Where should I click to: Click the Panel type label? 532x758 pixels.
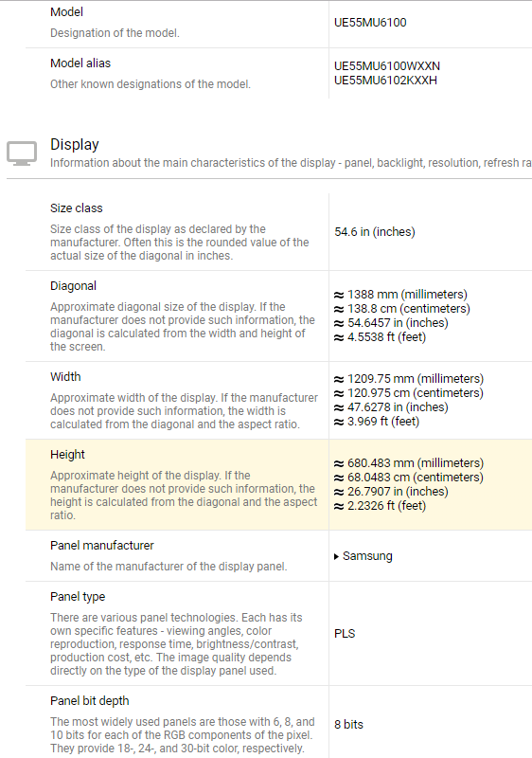(78, 597)
